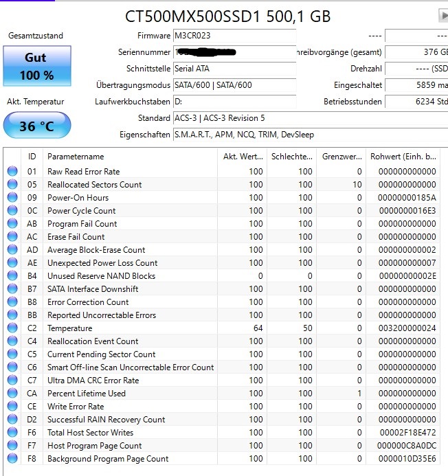Click status icon of Average Block-Erase Count

point(12,249)
